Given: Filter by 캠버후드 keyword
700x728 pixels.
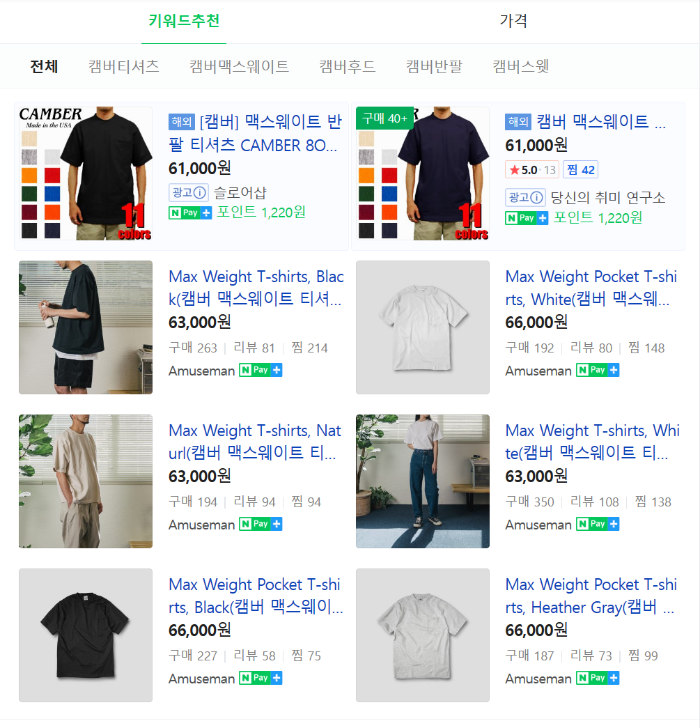Looking at the screenshot, I should 348,66.
